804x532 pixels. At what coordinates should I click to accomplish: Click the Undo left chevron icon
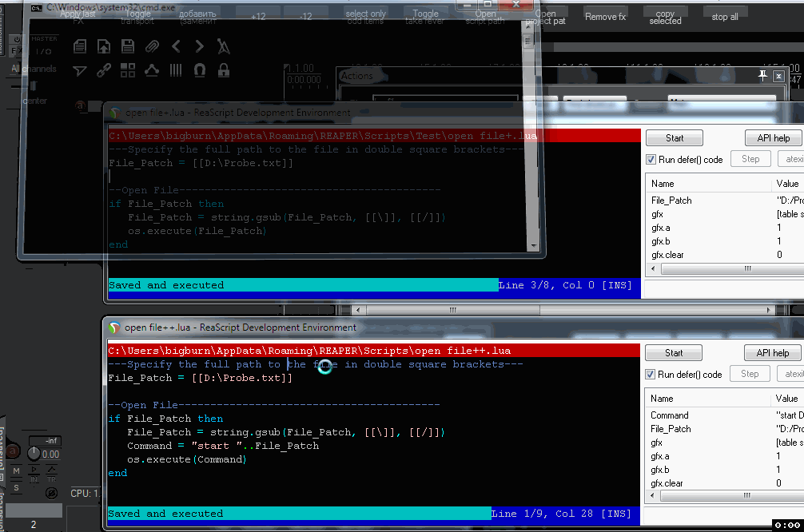click(176, 46)
